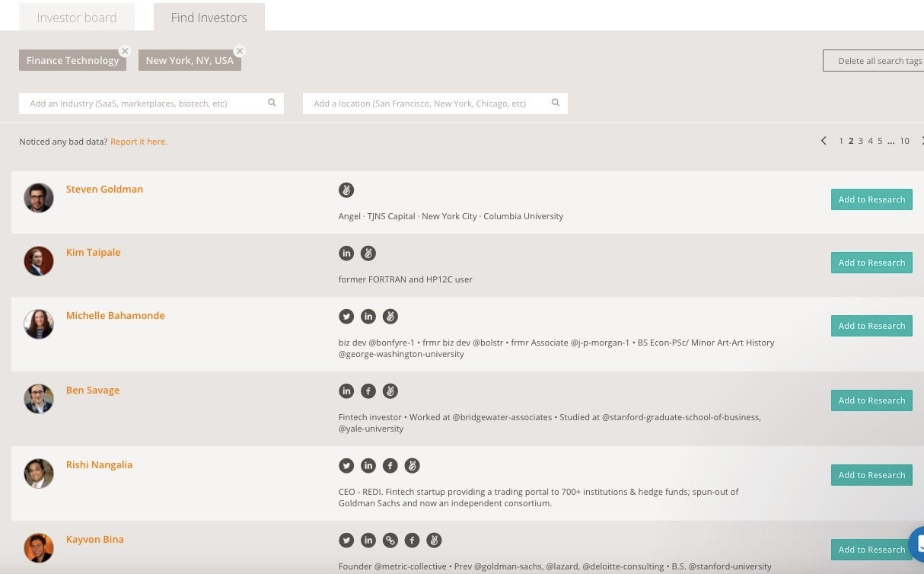Focus the Add an industry field
Screen dimensions: 924x574
(x=151, y=104)
